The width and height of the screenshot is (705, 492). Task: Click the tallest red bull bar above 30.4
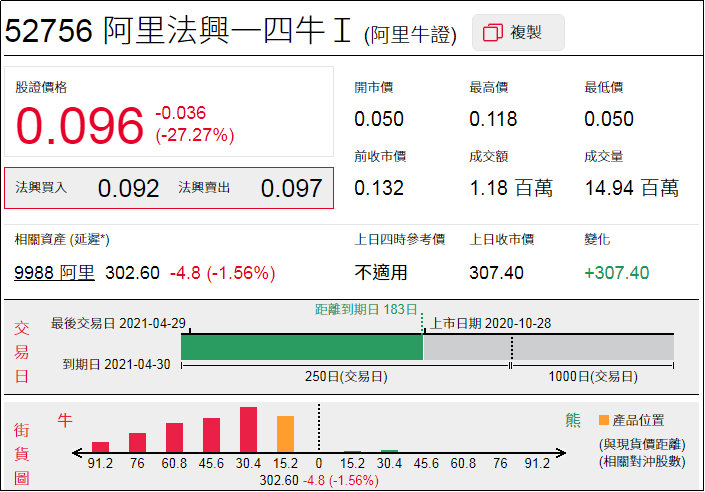248,429
